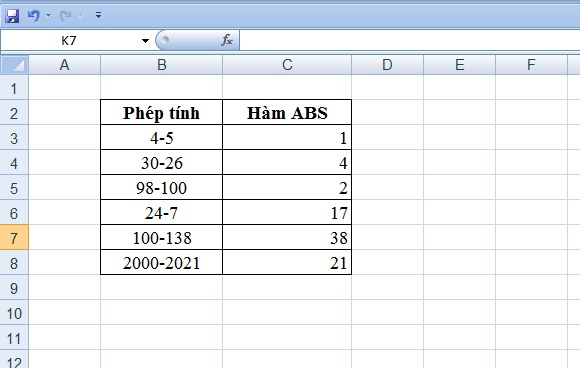Click cell containing '24-7'
Screen dimensions: 580x368
point(161,213)
